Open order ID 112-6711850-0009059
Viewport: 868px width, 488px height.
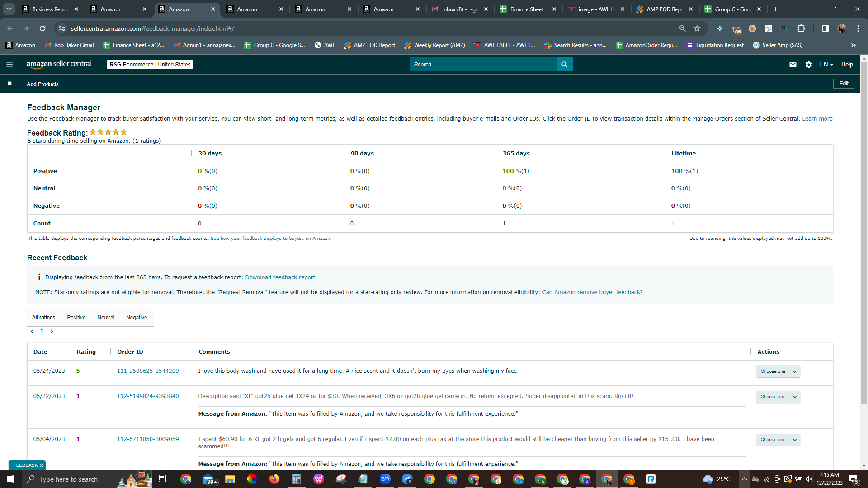click(148, 439)
